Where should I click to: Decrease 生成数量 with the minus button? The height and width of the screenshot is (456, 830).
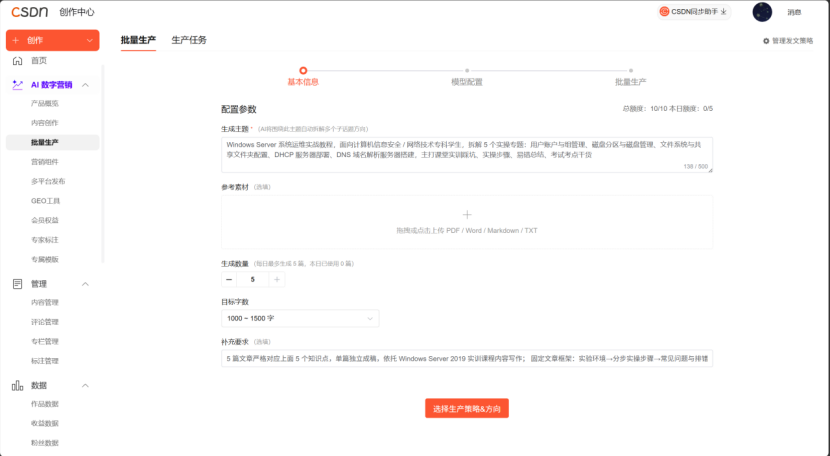coord(229,280)
